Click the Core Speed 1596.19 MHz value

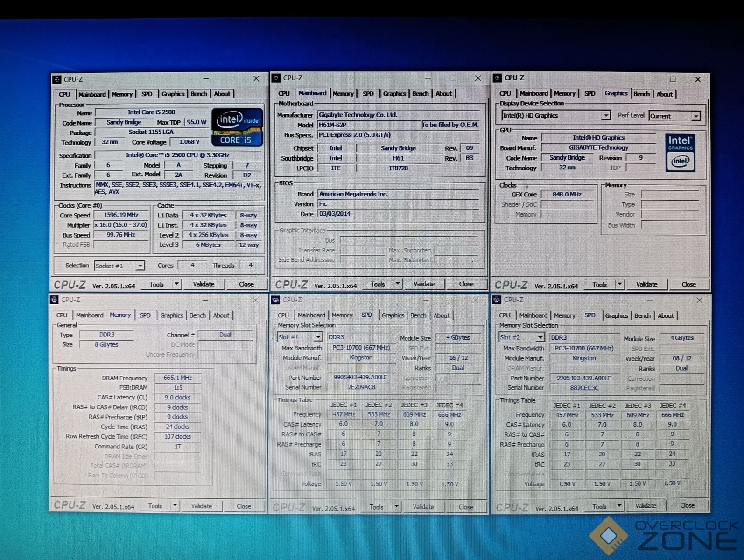[121, 215]
